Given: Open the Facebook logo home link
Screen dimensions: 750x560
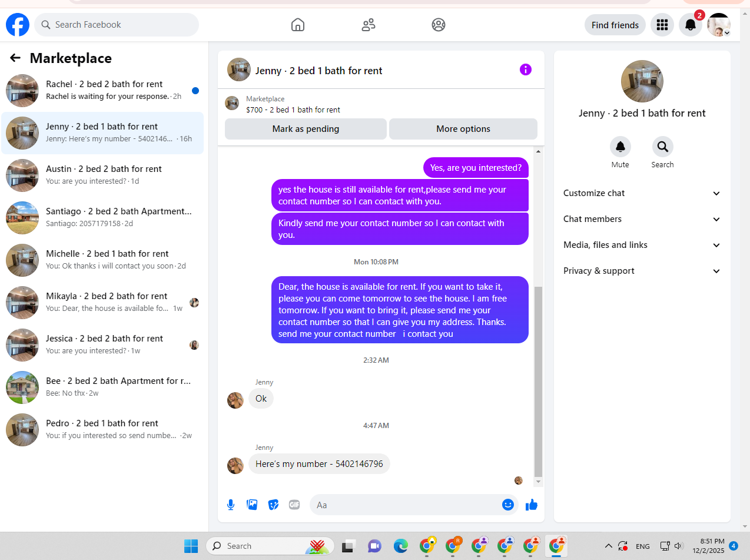Looking at the screenshot, I should click(18, 25).
